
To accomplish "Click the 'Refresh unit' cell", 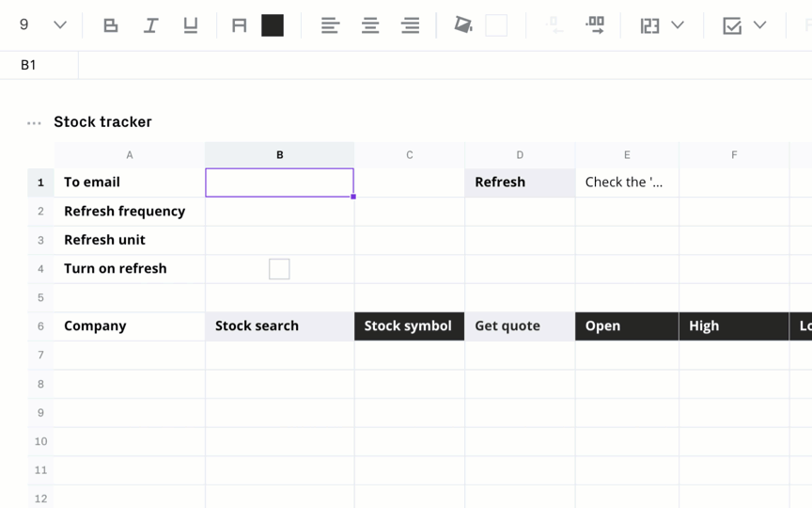I will (130, 240).
